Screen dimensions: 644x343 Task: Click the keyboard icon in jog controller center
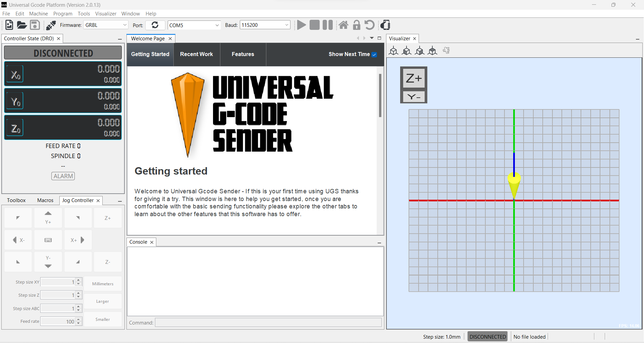(48, 240)
